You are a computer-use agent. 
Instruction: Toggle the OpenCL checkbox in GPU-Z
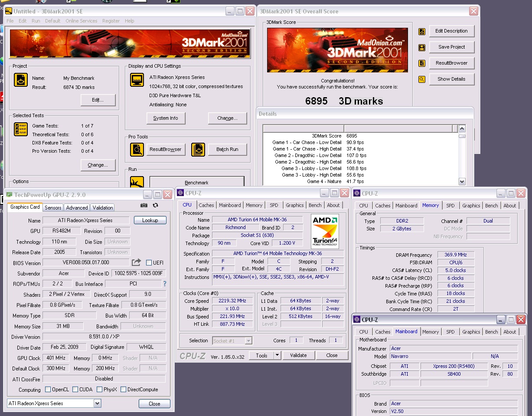pos(48,389)
